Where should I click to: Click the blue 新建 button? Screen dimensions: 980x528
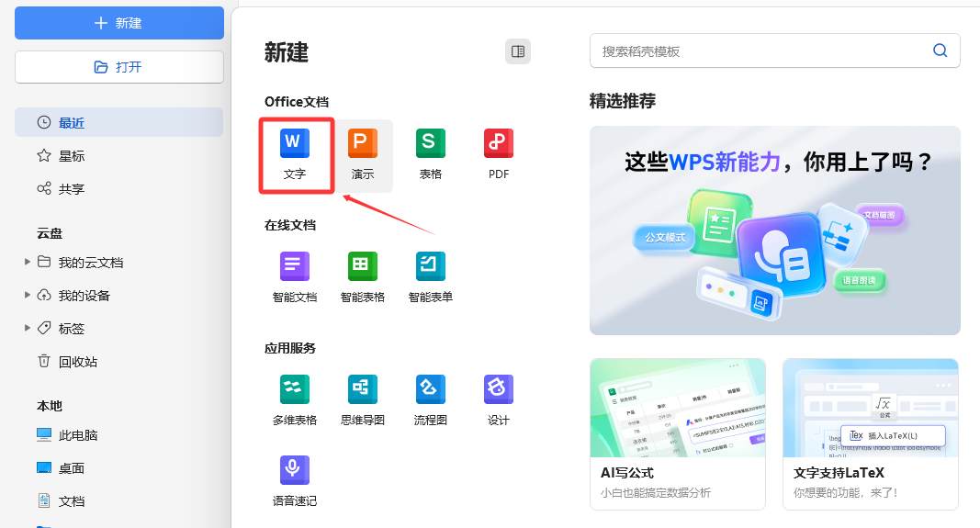(x=119, y=23)
